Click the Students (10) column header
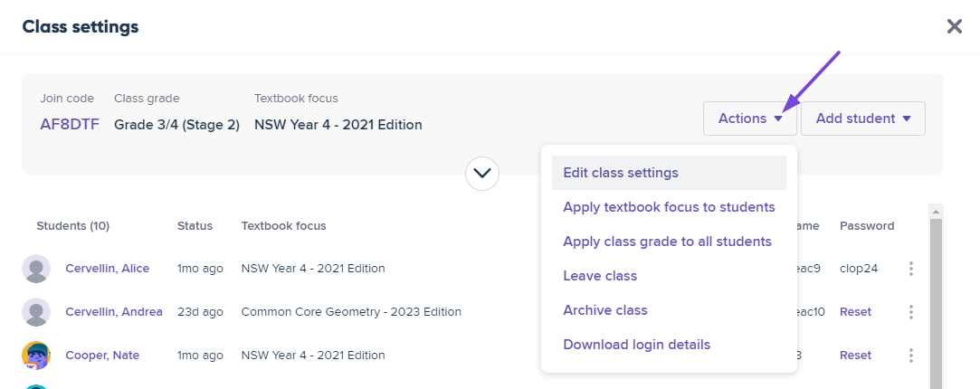This screenshot has width=980, height=389. [73, 226]
